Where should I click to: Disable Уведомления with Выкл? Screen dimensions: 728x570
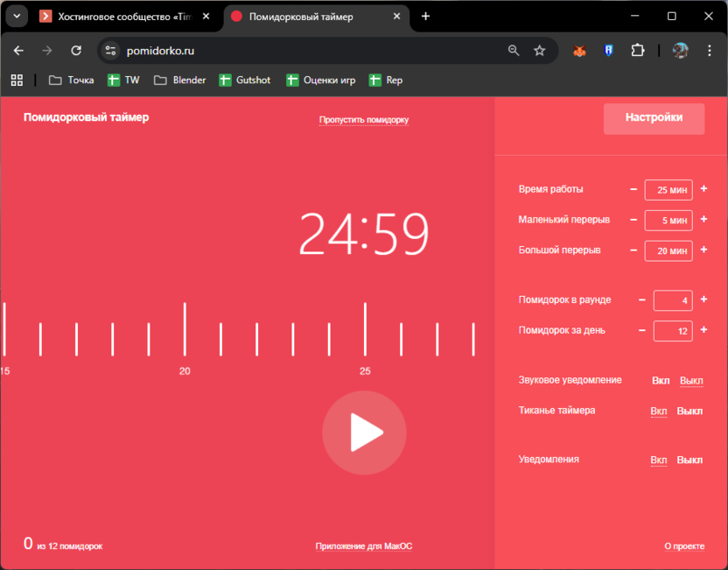pos(689,460)
